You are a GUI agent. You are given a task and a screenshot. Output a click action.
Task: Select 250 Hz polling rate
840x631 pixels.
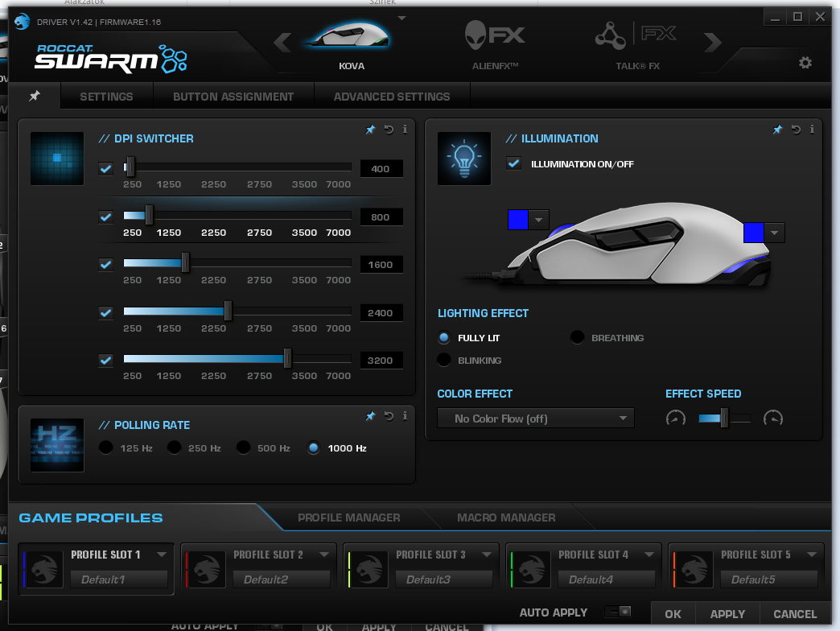[x=174, y=447]
